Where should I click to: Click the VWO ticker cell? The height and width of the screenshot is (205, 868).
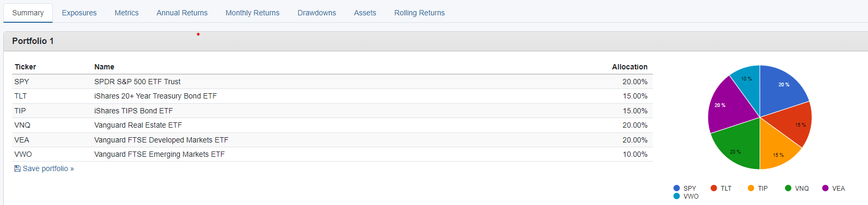coord(23,154)
